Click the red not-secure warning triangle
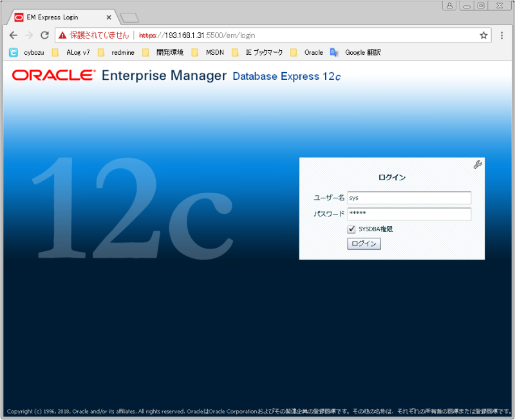This screenshot has width=515, height=420. pos(62,35)
